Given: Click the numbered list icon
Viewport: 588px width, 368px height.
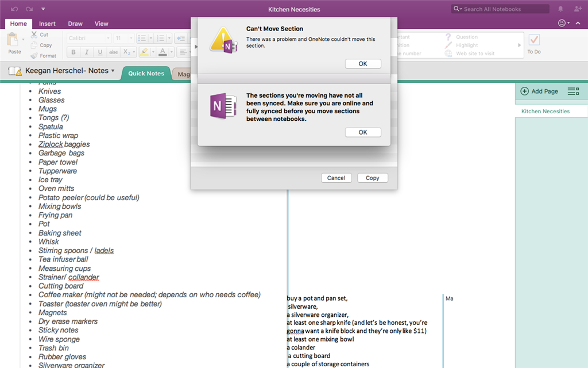Looking at the screenshot, I should 161,38.
